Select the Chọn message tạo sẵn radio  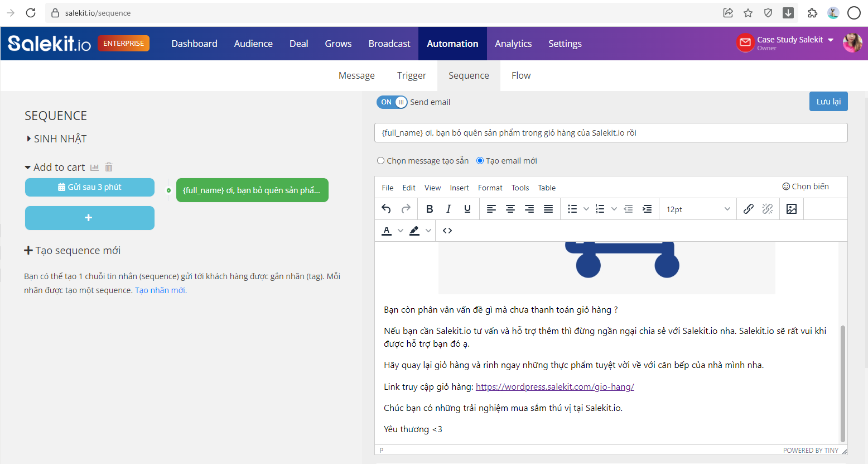point(380,161)
